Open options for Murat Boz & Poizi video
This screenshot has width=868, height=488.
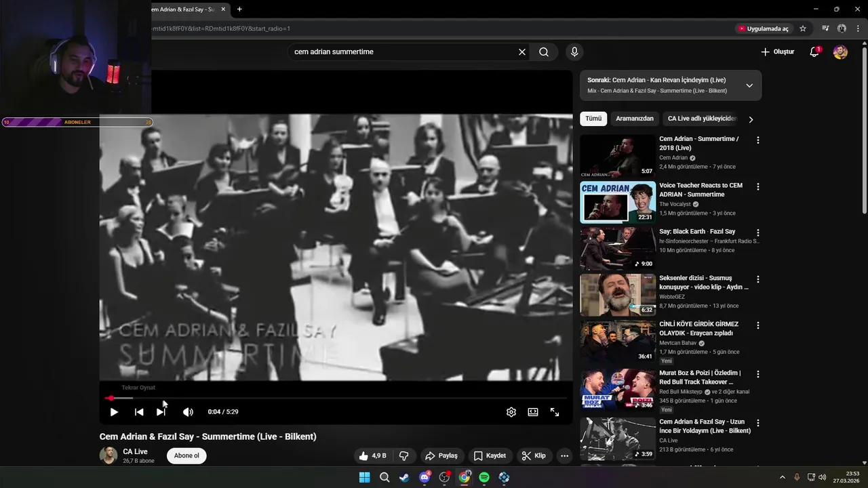758,374
